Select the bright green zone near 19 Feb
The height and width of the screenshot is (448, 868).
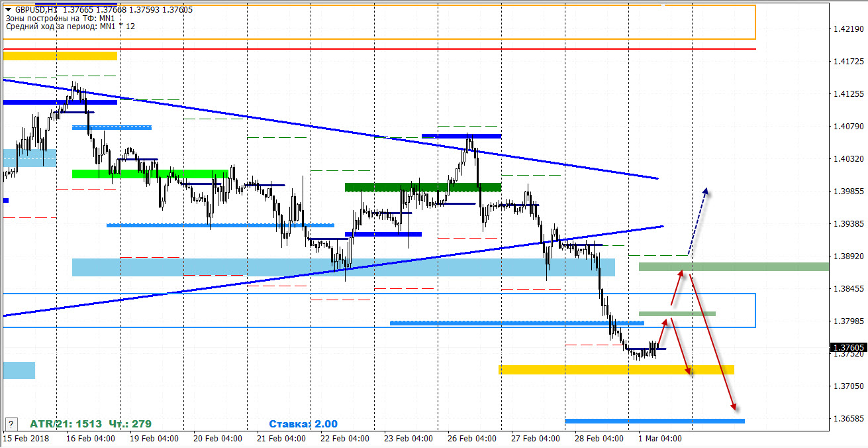(150, 174)
